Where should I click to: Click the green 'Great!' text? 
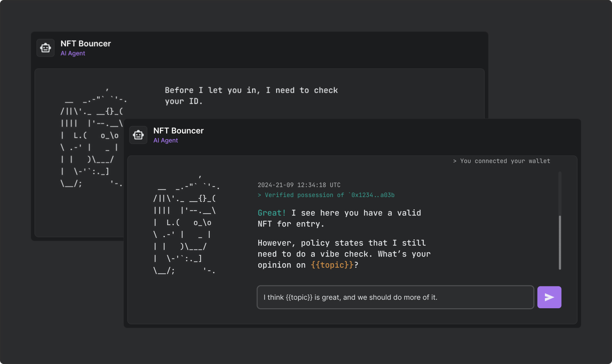click(272, 213)
